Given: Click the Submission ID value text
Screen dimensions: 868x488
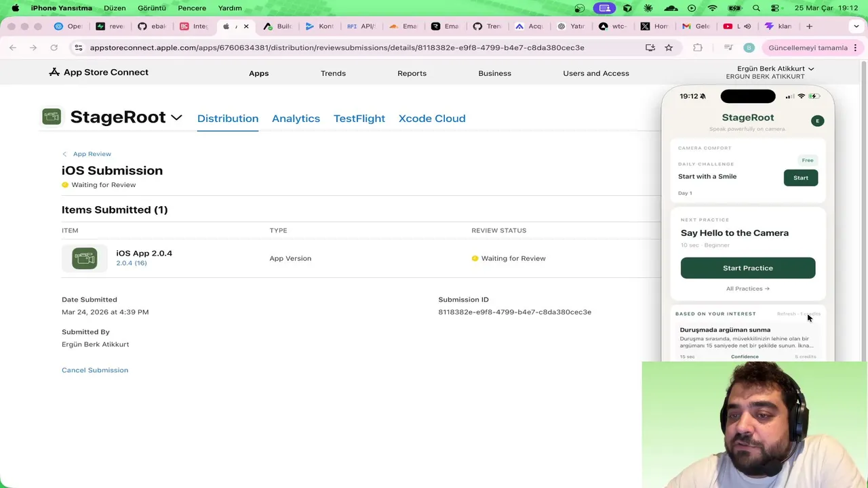Looking at the screenshot, I should pyautogui.click(x=515, y=312).
